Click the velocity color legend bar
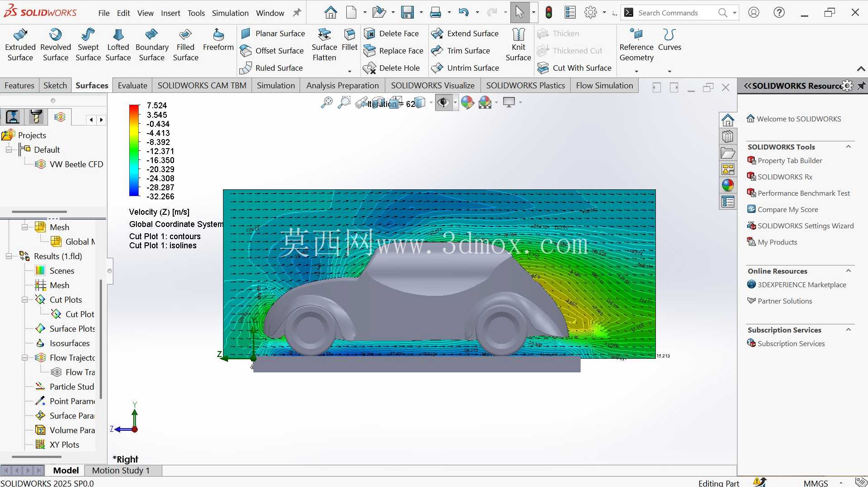The image size is (868, 487). [134, 150]
